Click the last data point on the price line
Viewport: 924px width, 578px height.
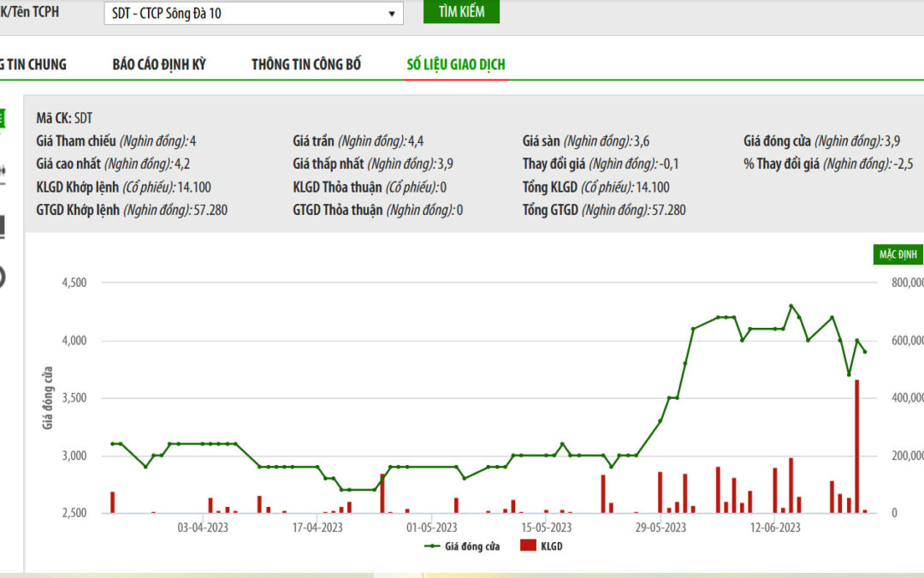pyautogui.click(x=865, y=352)
